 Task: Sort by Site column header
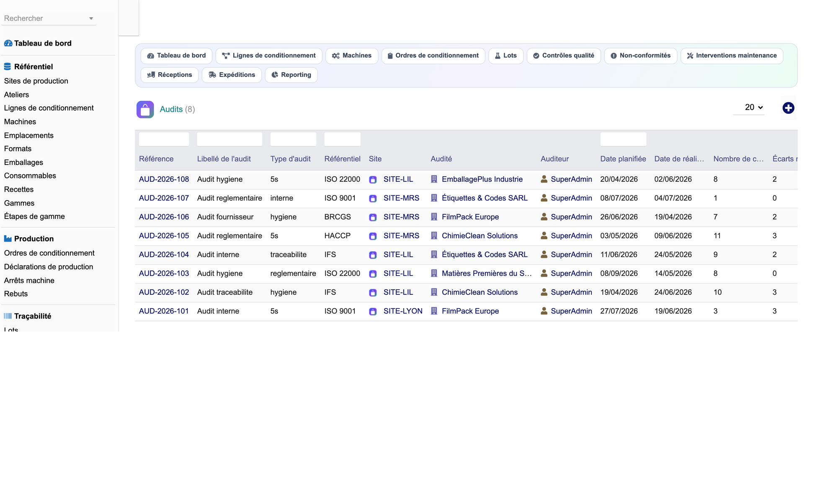point(375,159)
